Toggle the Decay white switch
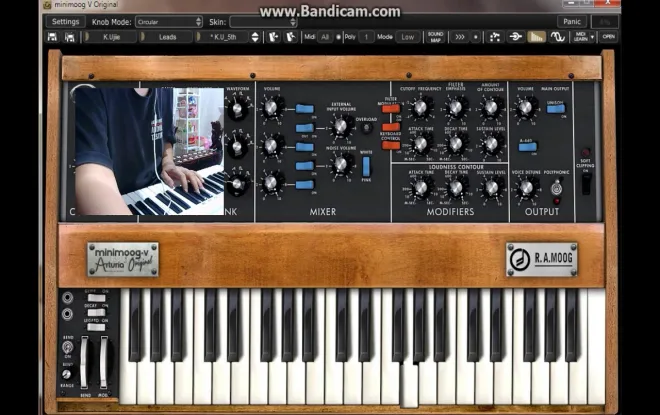Screen dimensions: 660x415 [x=96, y=313]
